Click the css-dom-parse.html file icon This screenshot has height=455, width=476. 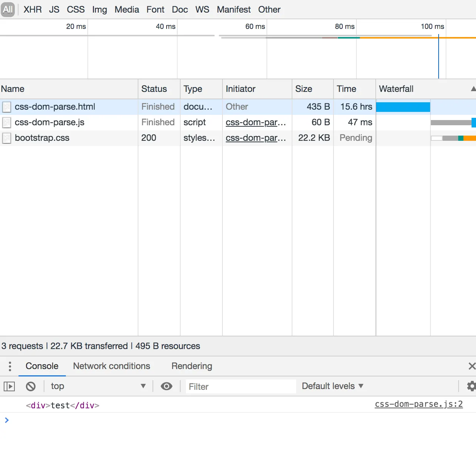click(x=7, y=107)
